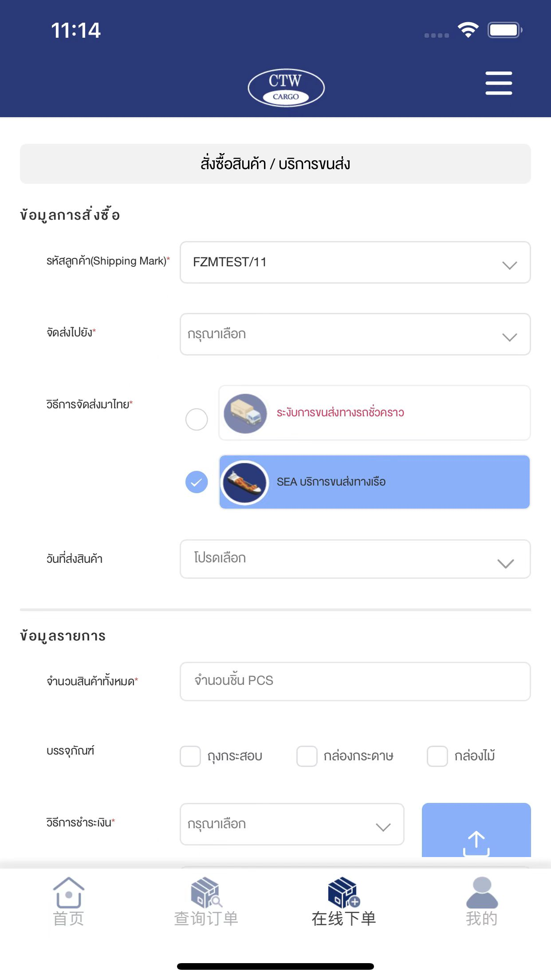This screenshot has width=551, height=980.
Task: Tap the order search box icon
Action: click(x=206, y=893)
